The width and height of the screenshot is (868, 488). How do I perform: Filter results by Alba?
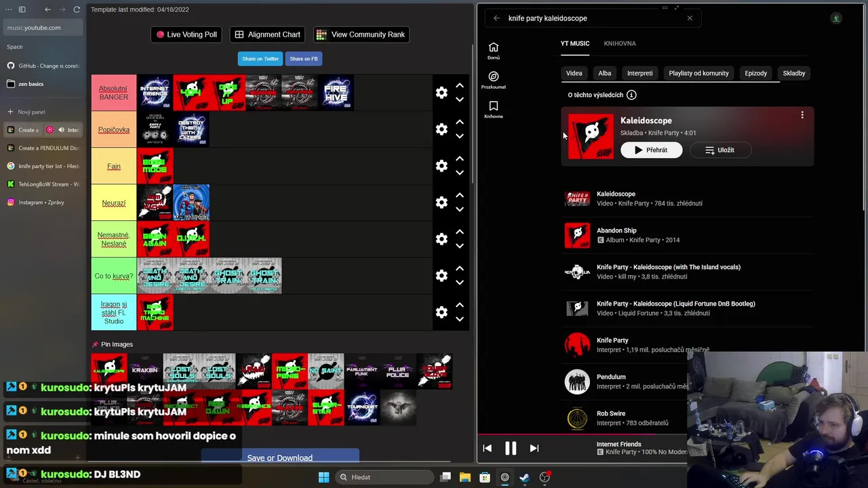[605, 73]
